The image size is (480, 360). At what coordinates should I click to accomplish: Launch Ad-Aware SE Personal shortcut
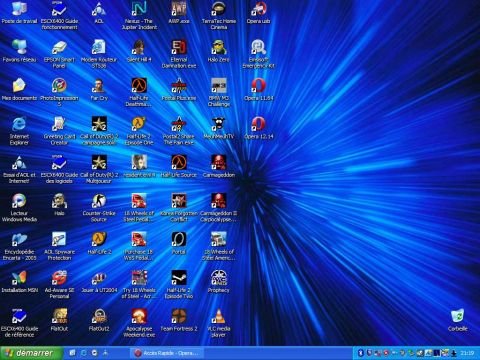pos(59,278)
